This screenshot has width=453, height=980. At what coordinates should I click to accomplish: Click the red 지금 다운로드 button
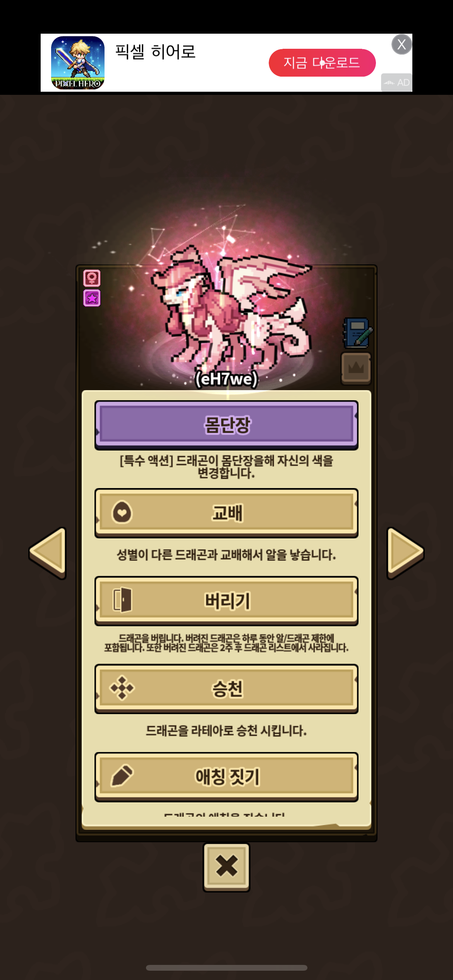point(322,63)
